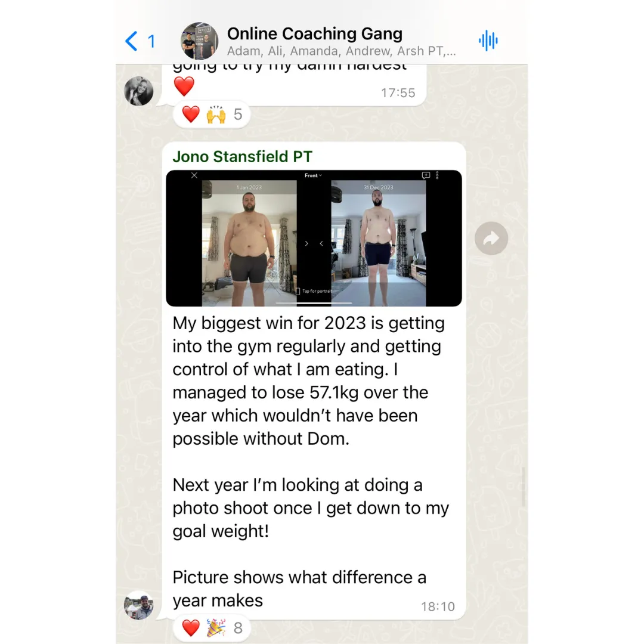644x644 pixels.
Task: Open the Front view dropdown in photo
Action: click(313, 175)
